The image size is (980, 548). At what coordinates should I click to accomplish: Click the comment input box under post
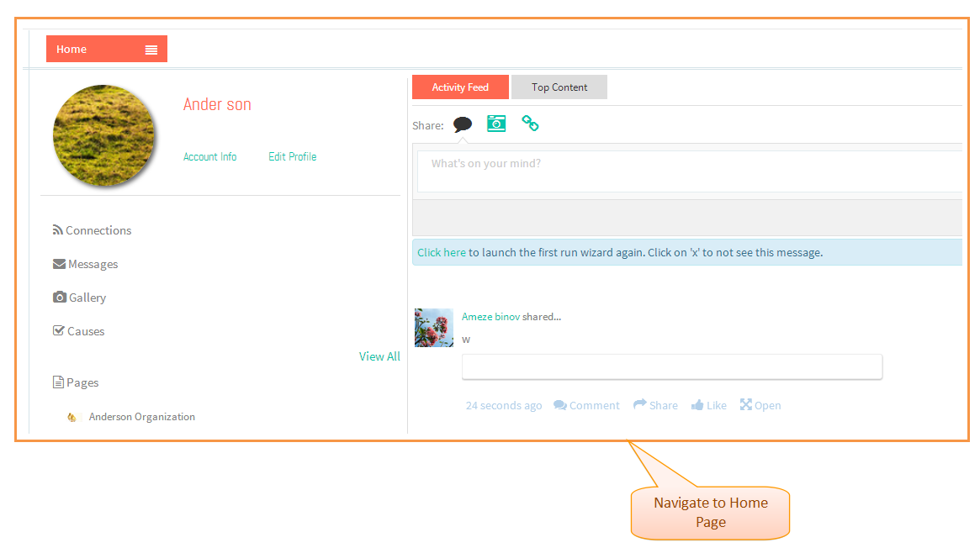pyautogui.click(x=672, y=367)
